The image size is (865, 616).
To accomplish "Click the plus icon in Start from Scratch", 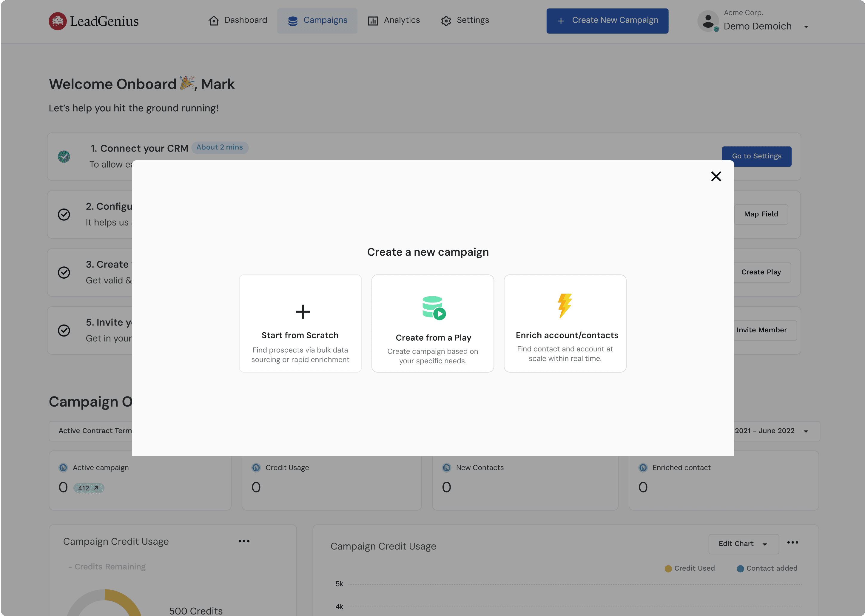I will 302,312.
